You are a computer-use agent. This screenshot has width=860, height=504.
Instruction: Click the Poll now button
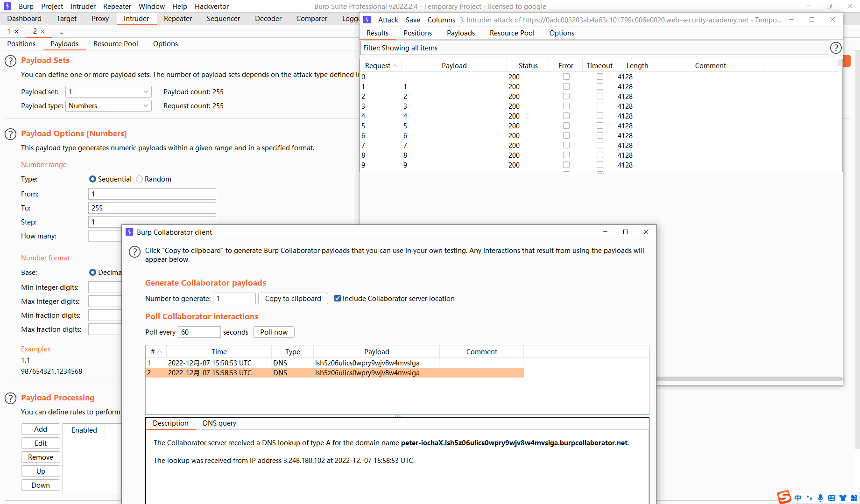274,332
